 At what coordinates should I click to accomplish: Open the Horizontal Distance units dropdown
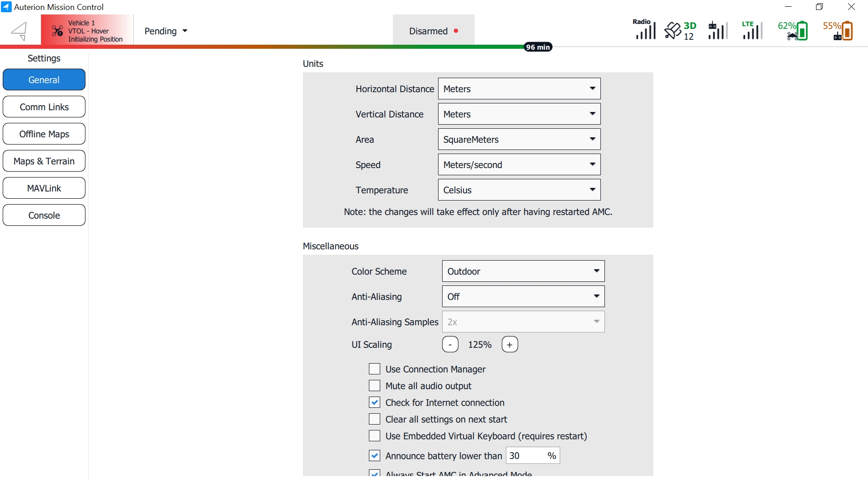[519, 89]
